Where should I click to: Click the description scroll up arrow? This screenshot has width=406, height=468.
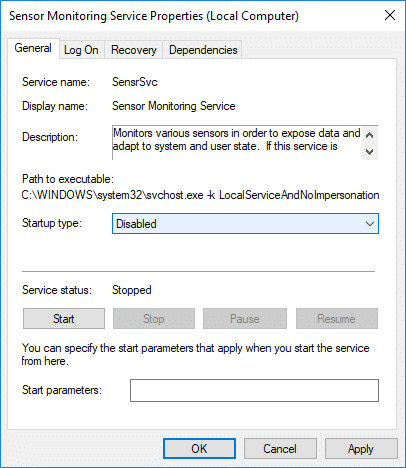click(369, 135)
